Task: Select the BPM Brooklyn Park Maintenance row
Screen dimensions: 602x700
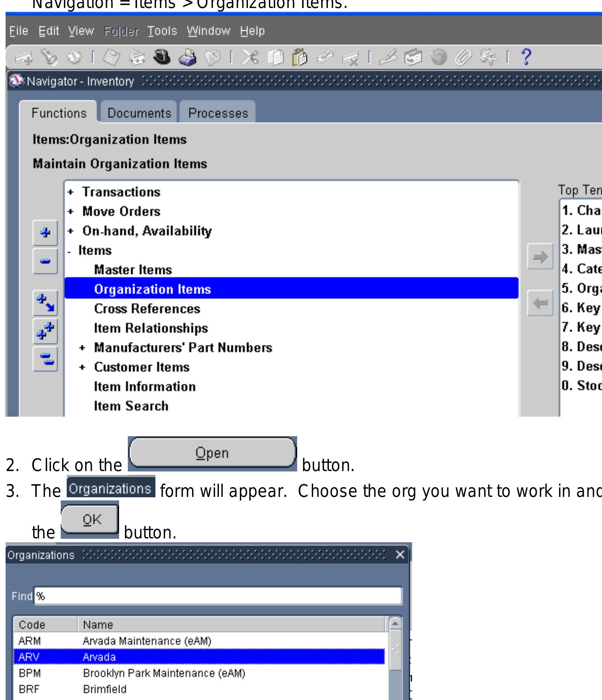Action: pyautogui.click(x=164, y=673)
